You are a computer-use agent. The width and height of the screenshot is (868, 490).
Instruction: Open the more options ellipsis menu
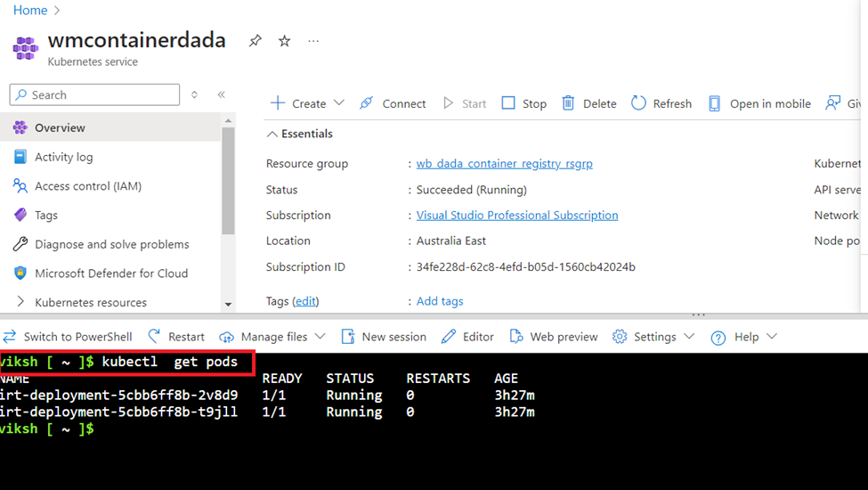pos(313,41)
